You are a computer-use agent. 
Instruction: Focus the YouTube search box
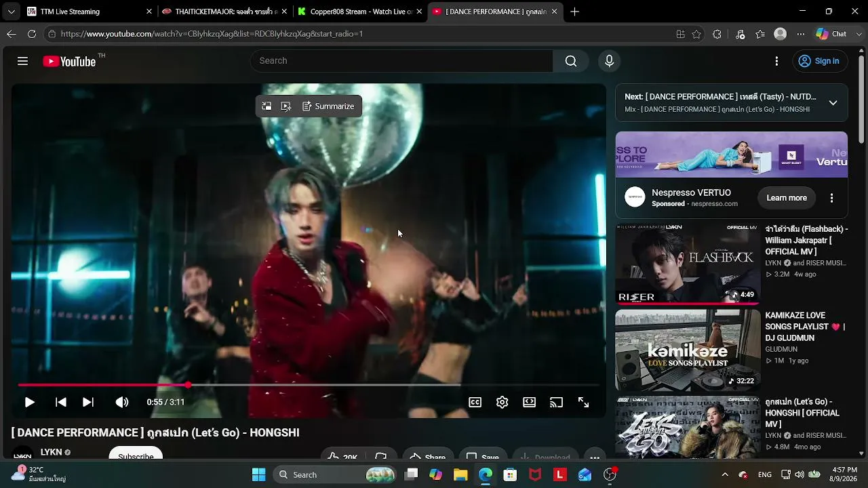[x=401, y=61]
